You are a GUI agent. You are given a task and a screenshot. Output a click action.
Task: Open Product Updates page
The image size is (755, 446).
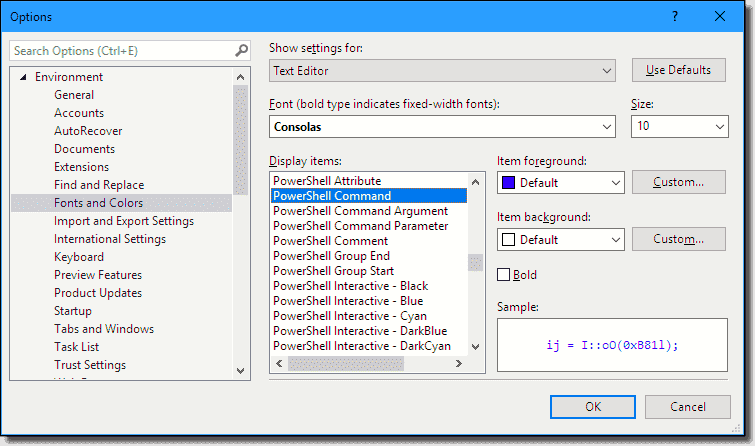click(98, 293)
